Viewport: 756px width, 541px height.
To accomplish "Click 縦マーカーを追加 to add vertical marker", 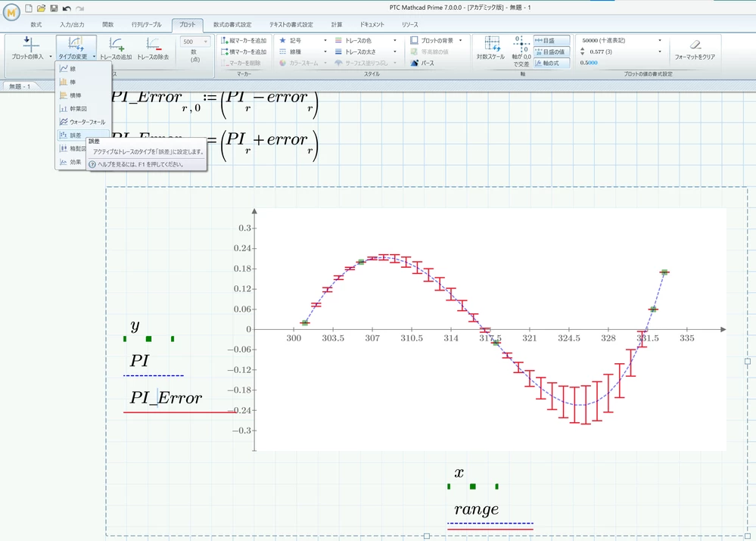I will 244,41.
